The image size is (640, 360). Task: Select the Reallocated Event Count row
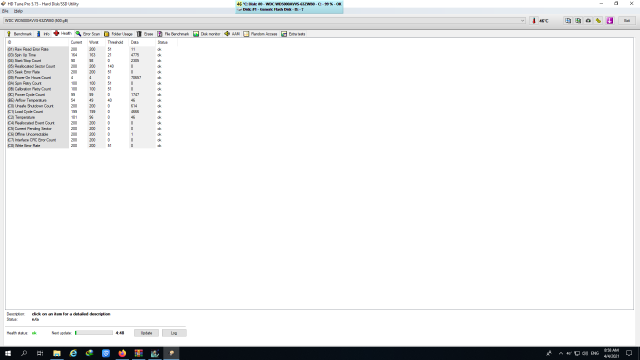pos(92,123)
